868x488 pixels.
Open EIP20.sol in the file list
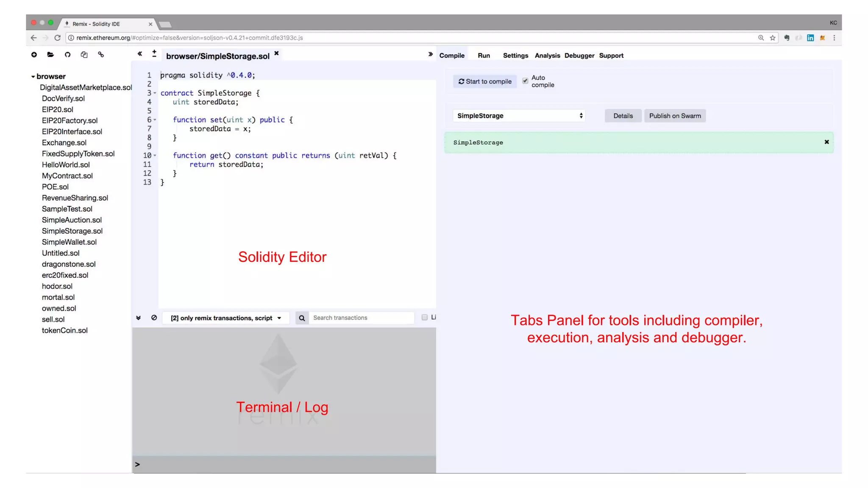(57, 109)
